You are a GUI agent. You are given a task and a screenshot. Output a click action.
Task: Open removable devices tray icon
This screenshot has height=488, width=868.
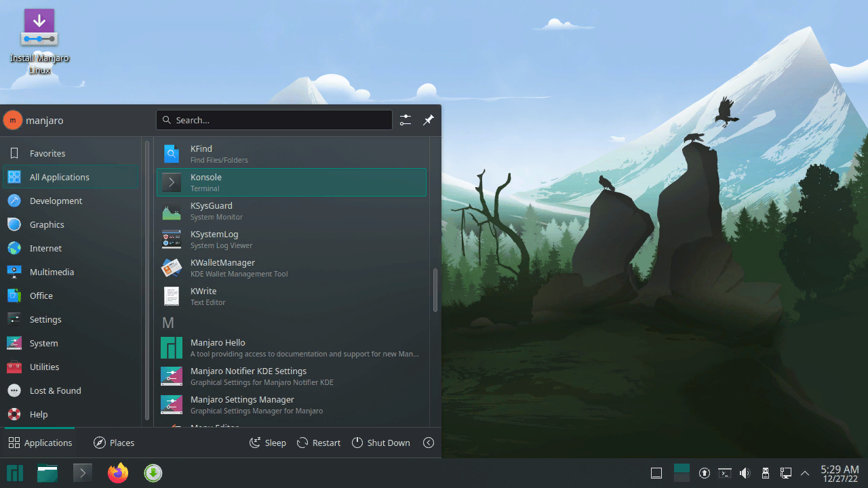(x=765, y=473)
